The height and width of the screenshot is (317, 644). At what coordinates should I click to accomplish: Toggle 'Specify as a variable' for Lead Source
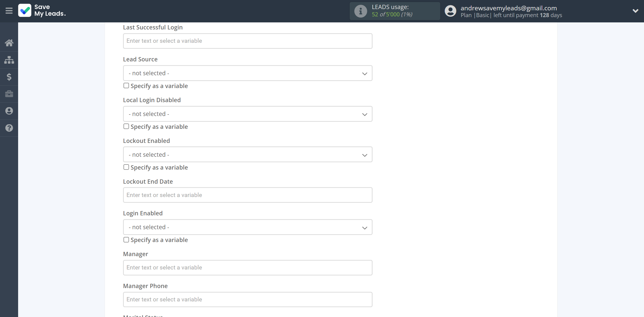pos(126,85)
